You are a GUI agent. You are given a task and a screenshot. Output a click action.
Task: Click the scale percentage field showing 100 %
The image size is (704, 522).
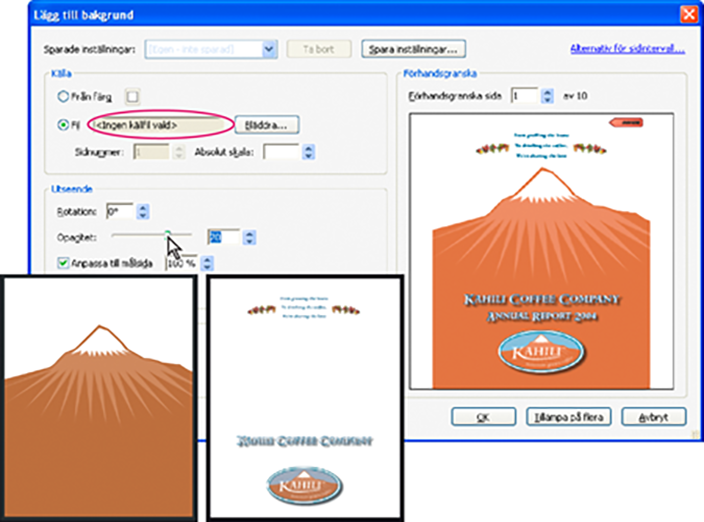click(181, 263)
